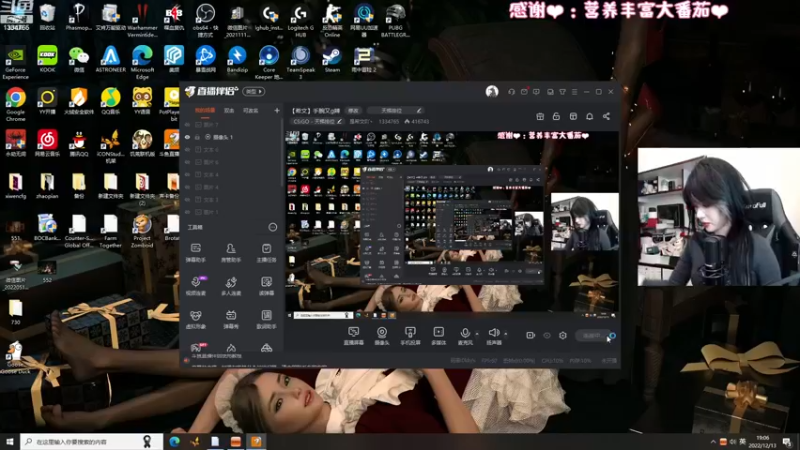Toggle preview eye icon in bottom toolbar

[547, 335]
